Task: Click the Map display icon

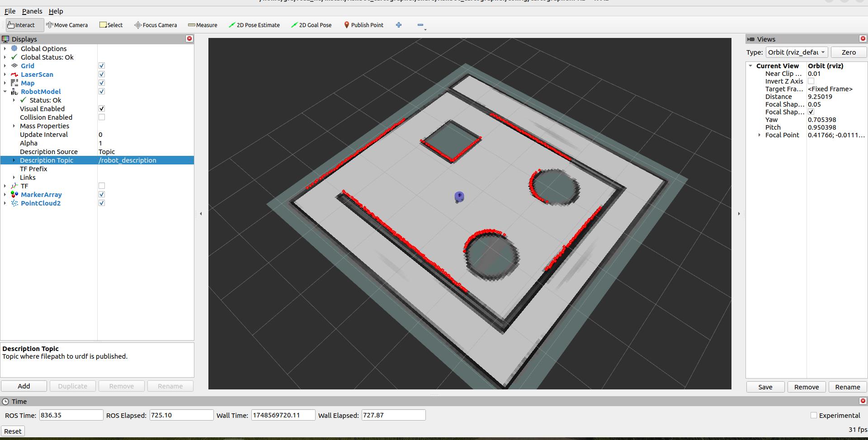Action: (14, 83)
